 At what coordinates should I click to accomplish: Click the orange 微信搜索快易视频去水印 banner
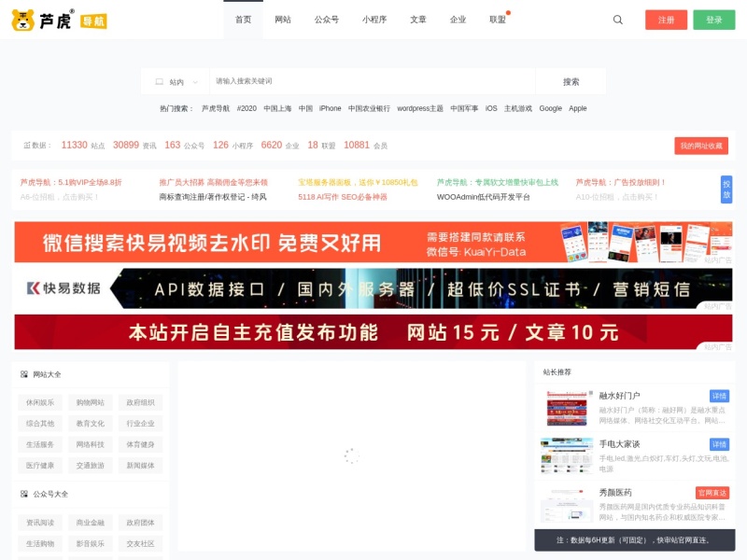[373, 242]
